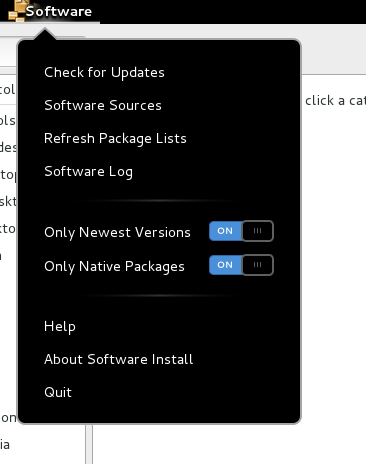366x464 pixels.
Task: Toggle Only Newest Versions switch
Action: pos(241,231)
